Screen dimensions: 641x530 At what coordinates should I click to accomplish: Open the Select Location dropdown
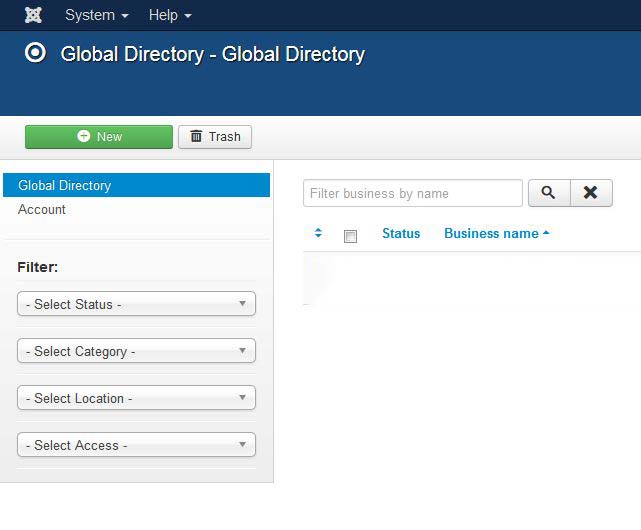(x=137, y=398)
